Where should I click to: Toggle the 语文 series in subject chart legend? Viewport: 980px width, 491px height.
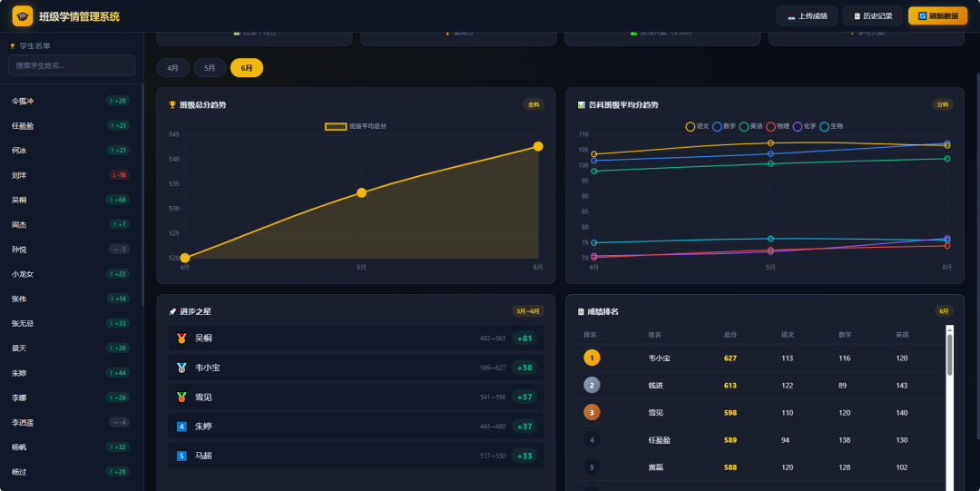click(698, 126)
